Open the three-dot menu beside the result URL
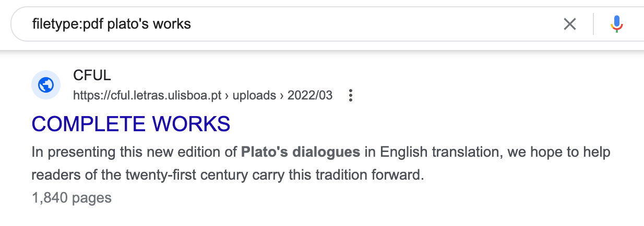Viewport: 644px width, 226px height. pos(351,95)
